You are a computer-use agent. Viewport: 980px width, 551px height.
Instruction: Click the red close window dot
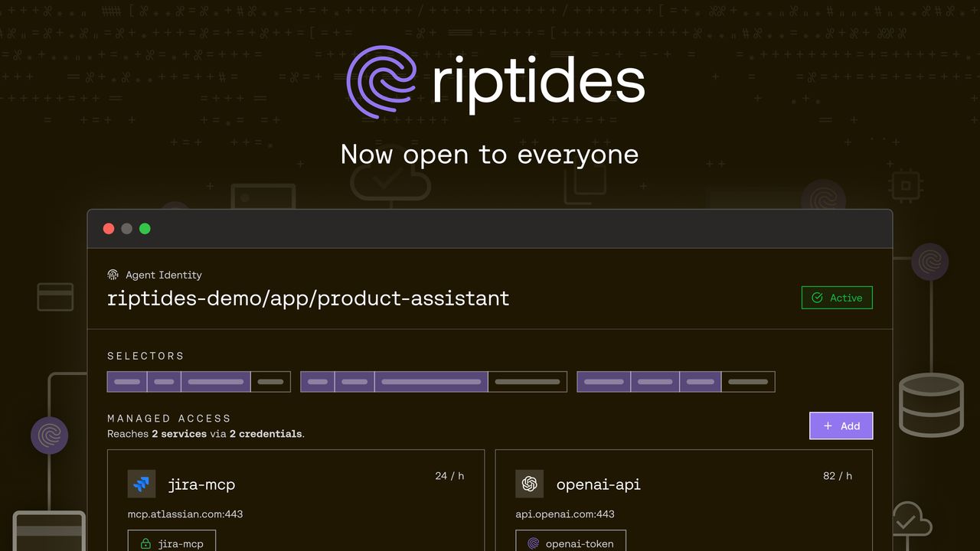(109, 228)
